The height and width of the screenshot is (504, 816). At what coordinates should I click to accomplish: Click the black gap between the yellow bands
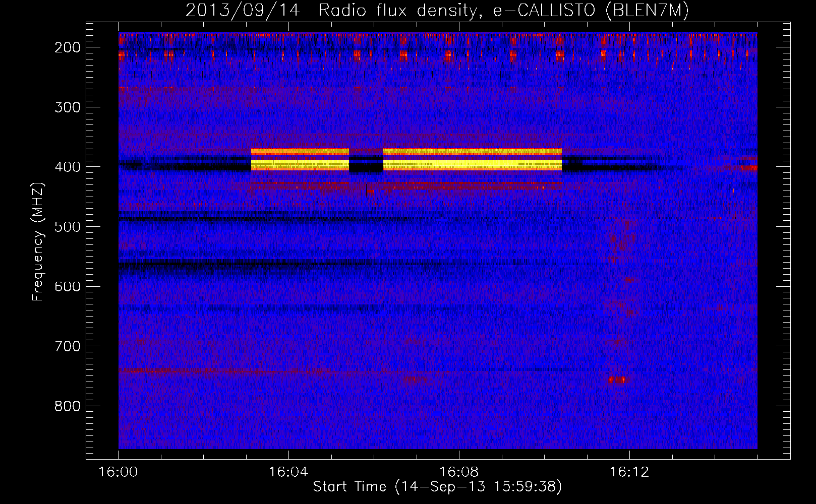pyautogui.click(x=366, y=165)
